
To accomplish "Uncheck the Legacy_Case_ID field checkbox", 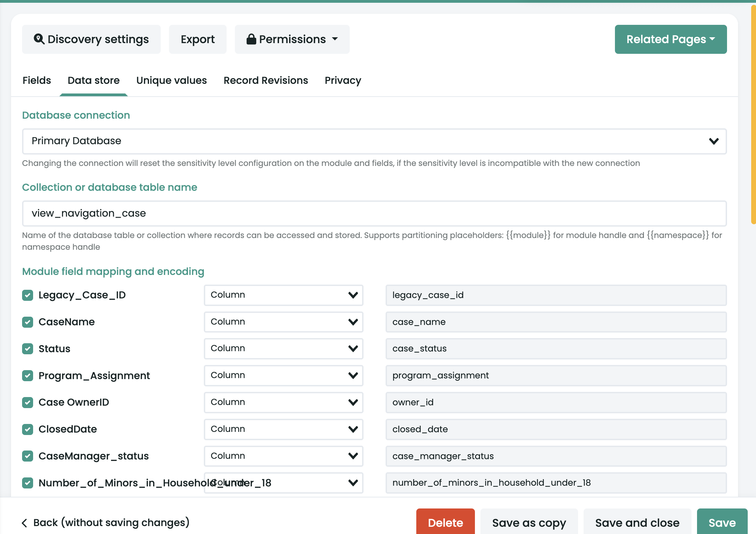I will (28, 295).
